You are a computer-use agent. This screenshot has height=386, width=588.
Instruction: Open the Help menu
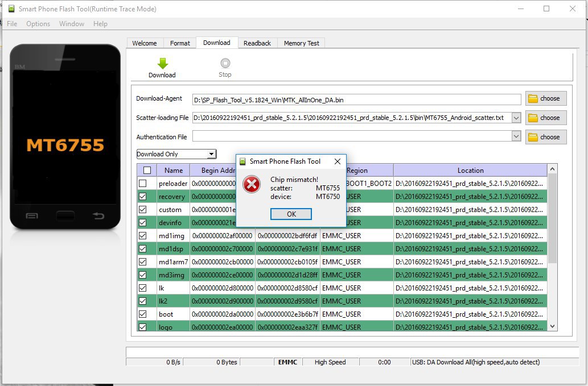[x=101, y=23]
